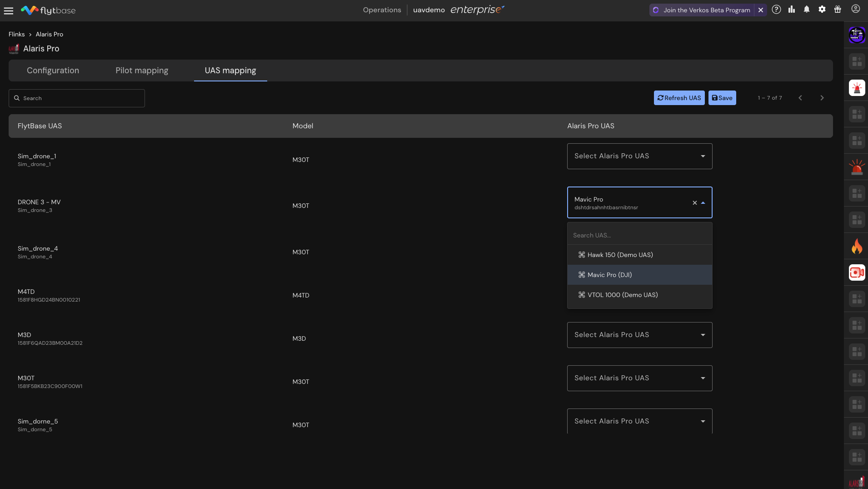Screen dimensions: 868x489
Task: Open the notifications bell
Action: pyautogui.click(x=807, y=10)
